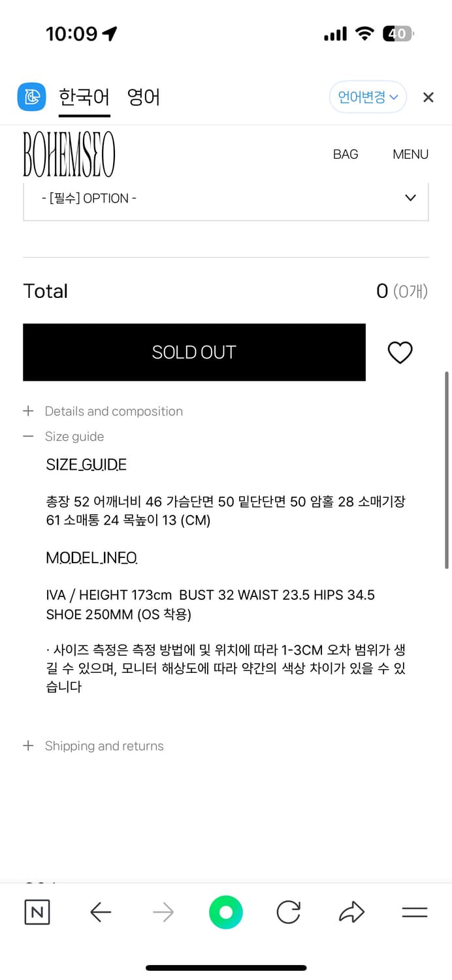The height and width of the screenshot is (980, 452).
Task: Refresh the page with the reload icon
Action: click(x=288, y=913)
